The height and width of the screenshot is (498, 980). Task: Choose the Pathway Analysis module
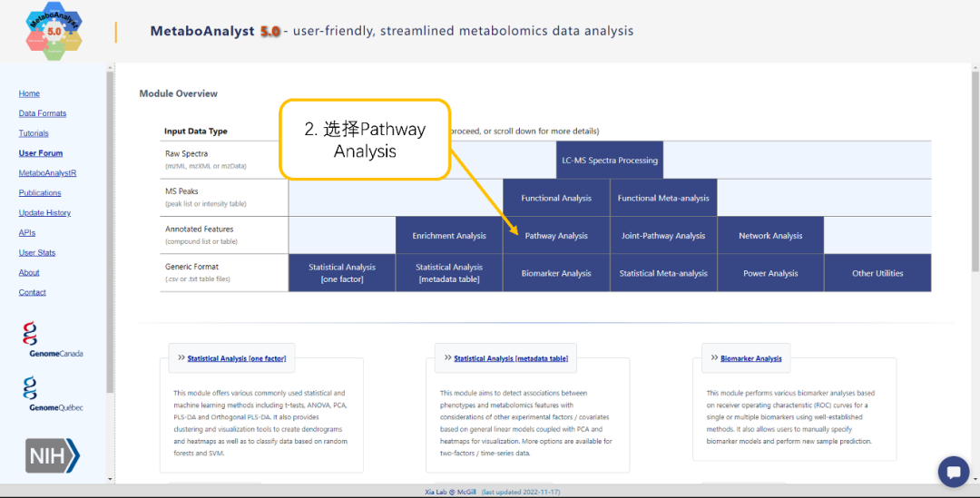click(x=556, y=236)
